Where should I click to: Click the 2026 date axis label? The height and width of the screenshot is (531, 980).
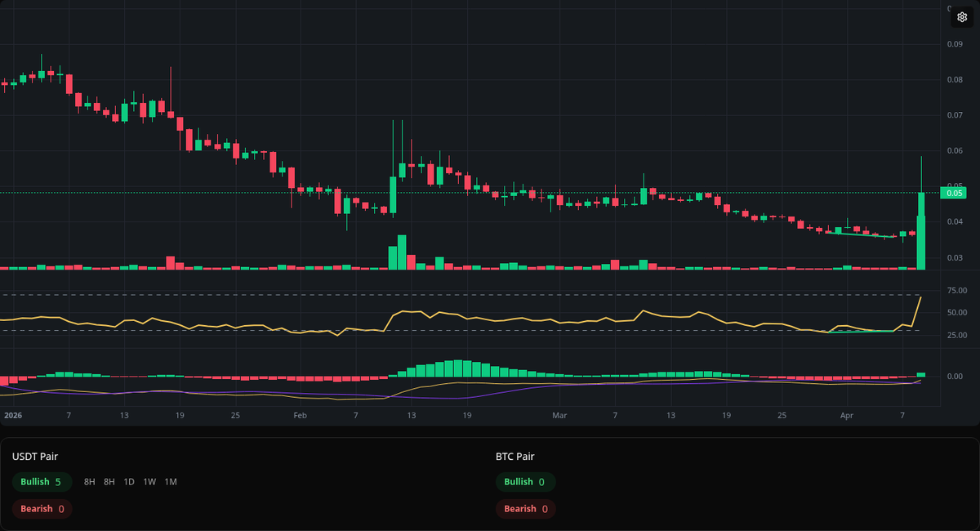pyautogui.click(x=12, y=415)
